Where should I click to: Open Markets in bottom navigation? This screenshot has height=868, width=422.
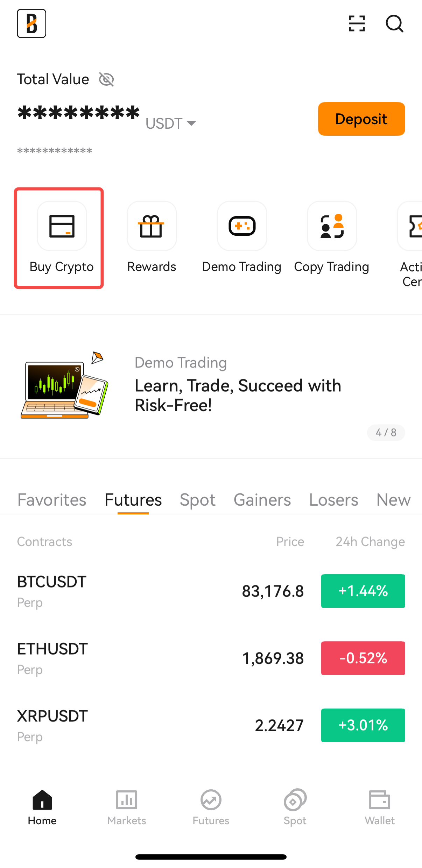pyautogui.click(x=127, y=808)
